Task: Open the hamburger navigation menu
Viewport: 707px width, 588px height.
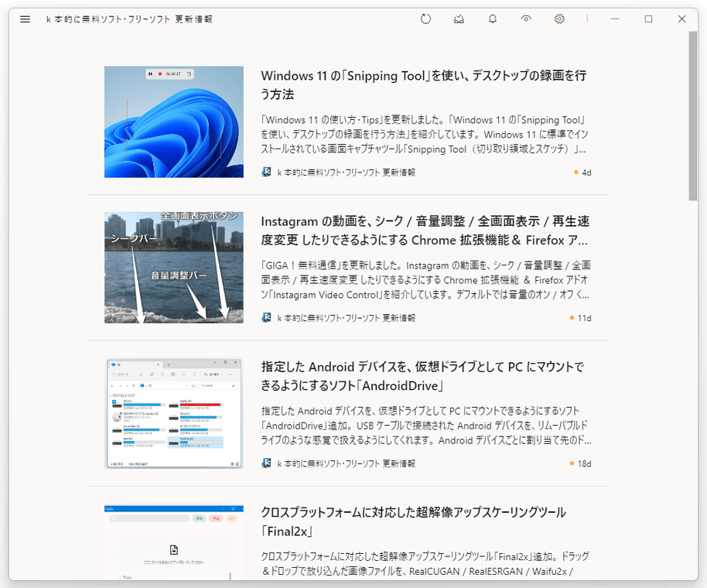Action: 26,19
